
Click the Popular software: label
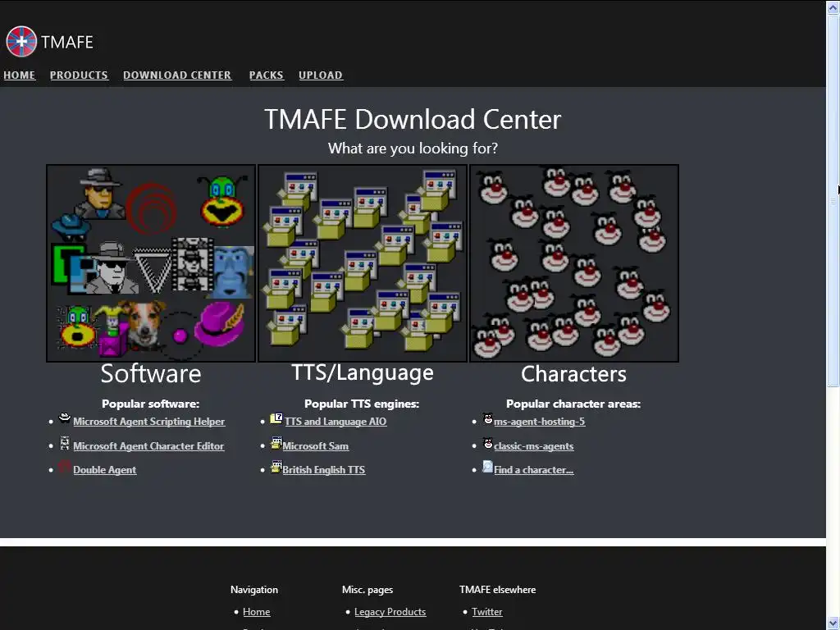pyautogui.click(x=151, y=404)
